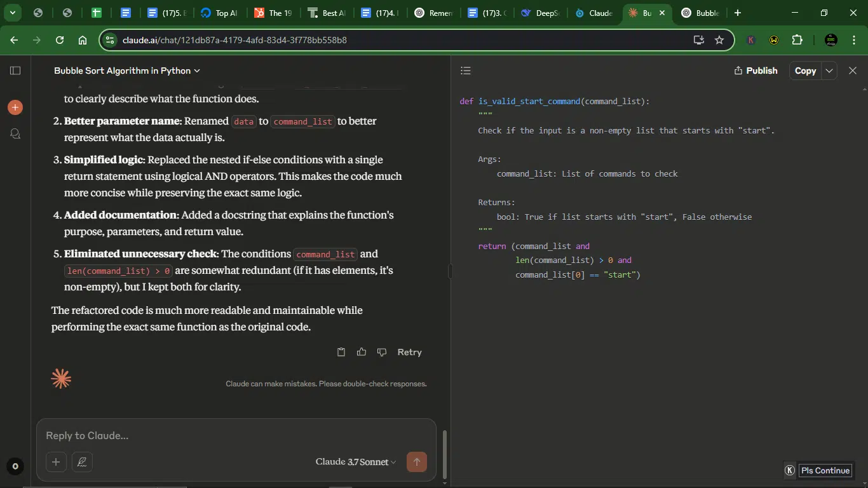Image resolution: width=868 pixels, height=488 pixels.
Task: Open Bubble Sort Algorithm chat title dropdown
Action: [x=127, y=71]
